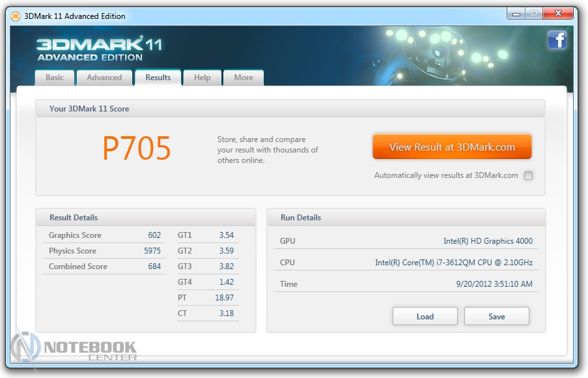Viewport: 588px width, 378px height.
Task: Open the Advanced tab
Action: (x=104, y=78)
